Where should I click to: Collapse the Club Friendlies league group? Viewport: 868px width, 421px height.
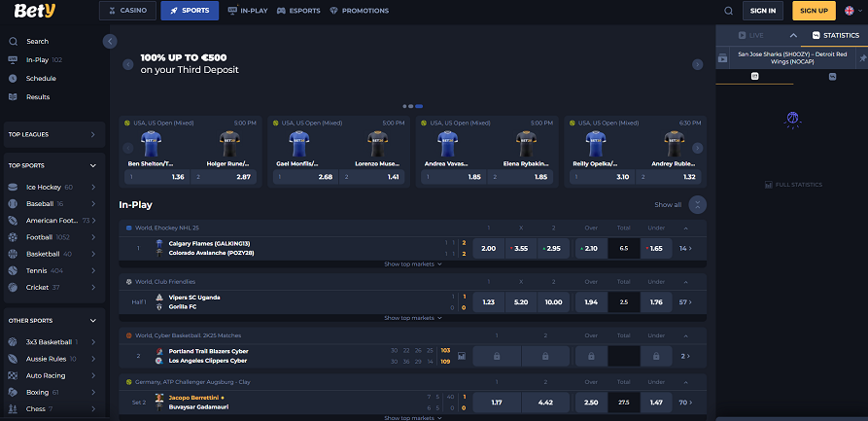point(686,282)
